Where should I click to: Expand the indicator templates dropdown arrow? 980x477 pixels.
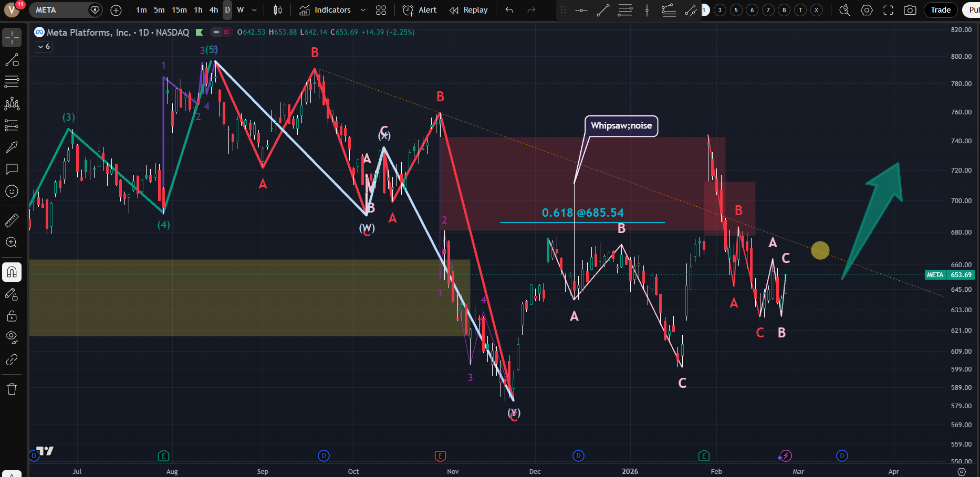coord(363,10)
